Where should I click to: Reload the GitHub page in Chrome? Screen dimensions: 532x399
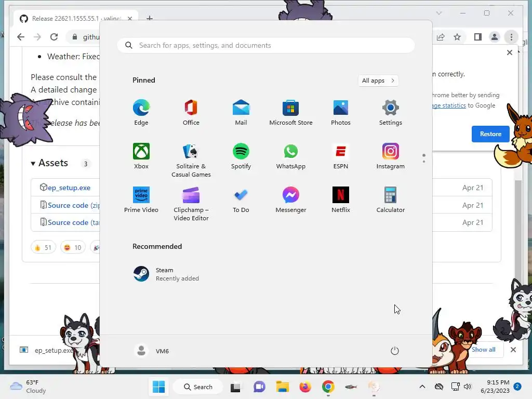click(x=54, y=37)
